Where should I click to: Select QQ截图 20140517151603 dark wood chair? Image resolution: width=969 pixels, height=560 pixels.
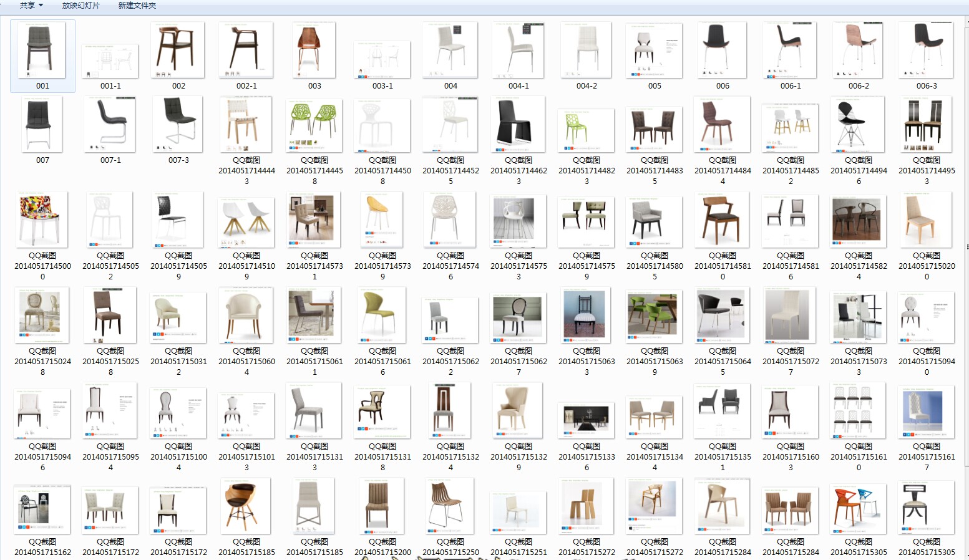tap(791, 412)
